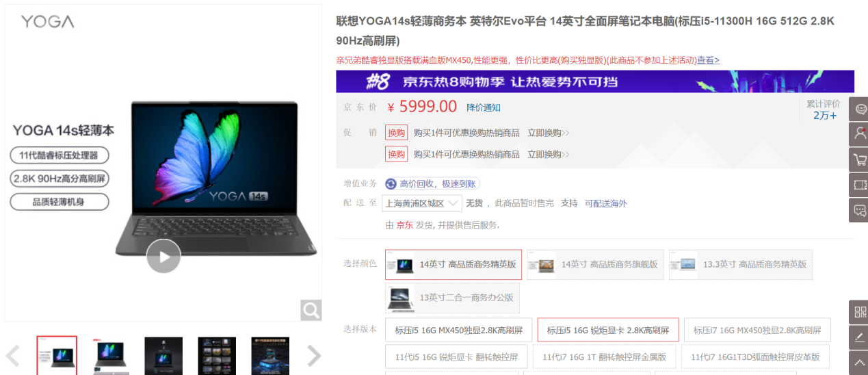Click the 降价通知 price alert link
868x375 pixels.
tap(484, 107)
